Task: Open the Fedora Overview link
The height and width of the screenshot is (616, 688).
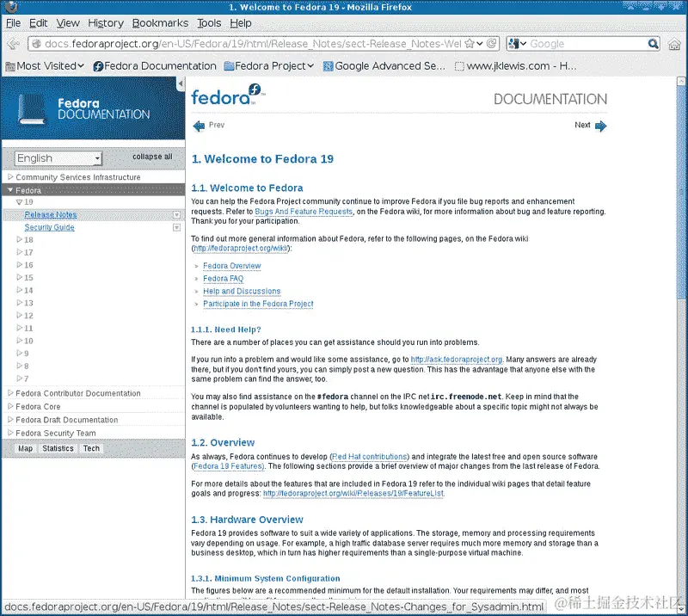Action: point(232,266)
